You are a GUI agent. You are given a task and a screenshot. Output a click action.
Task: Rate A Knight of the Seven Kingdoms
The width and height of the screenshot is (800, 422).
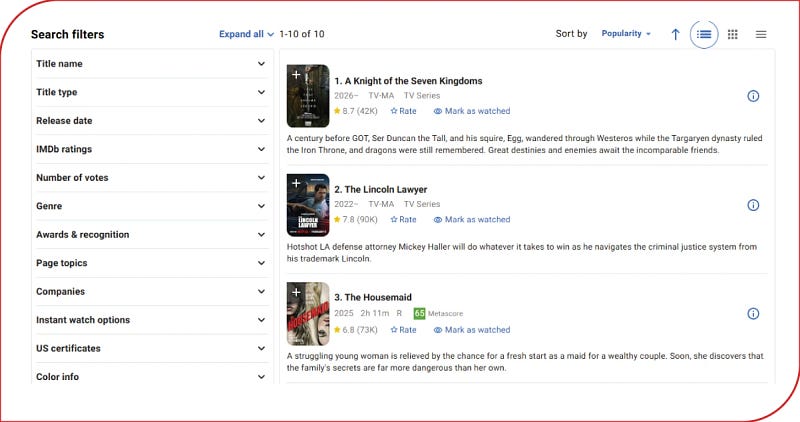[403, 111]
